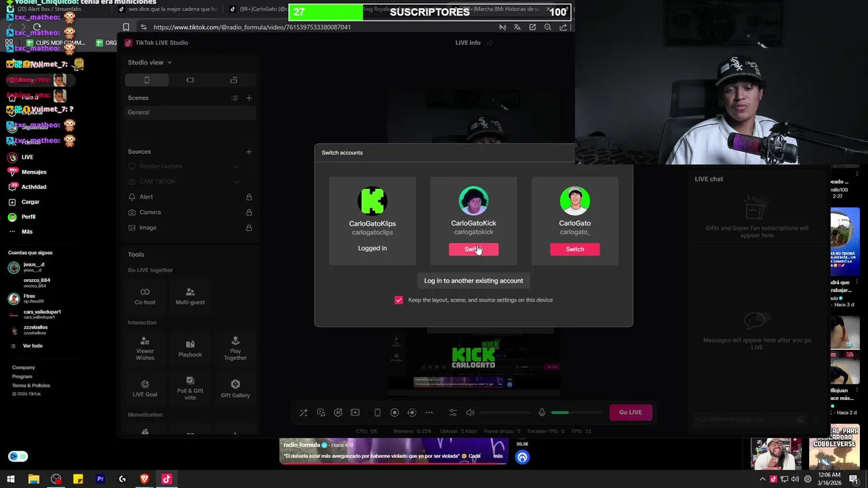
Task: Adjust the speaker volume slider
Action: (505, 412)
